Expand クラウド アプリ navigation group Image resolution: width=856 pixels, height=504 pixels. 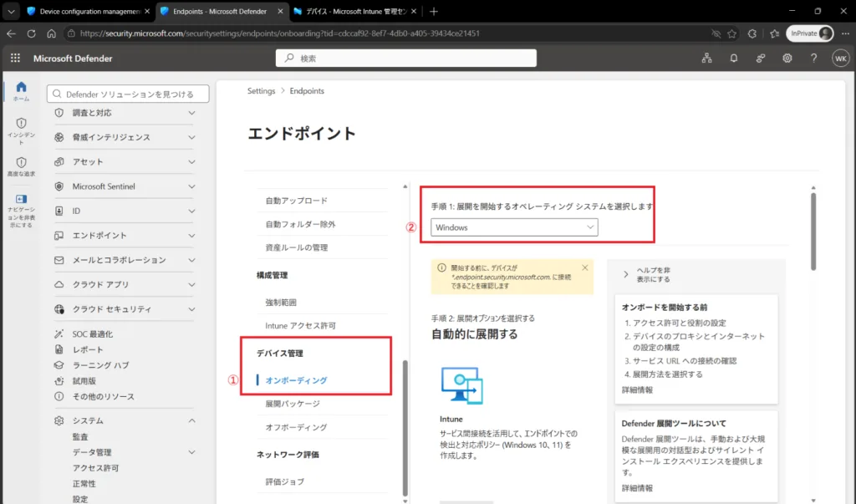(x=191, y=284)
